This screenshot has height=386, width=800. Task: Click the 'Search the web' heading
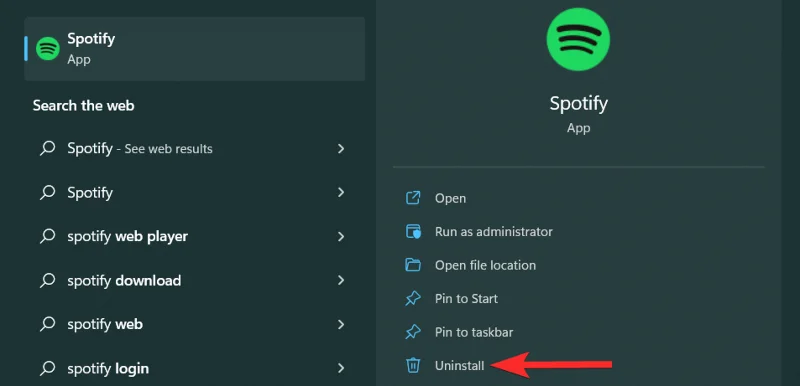(84, 106)
